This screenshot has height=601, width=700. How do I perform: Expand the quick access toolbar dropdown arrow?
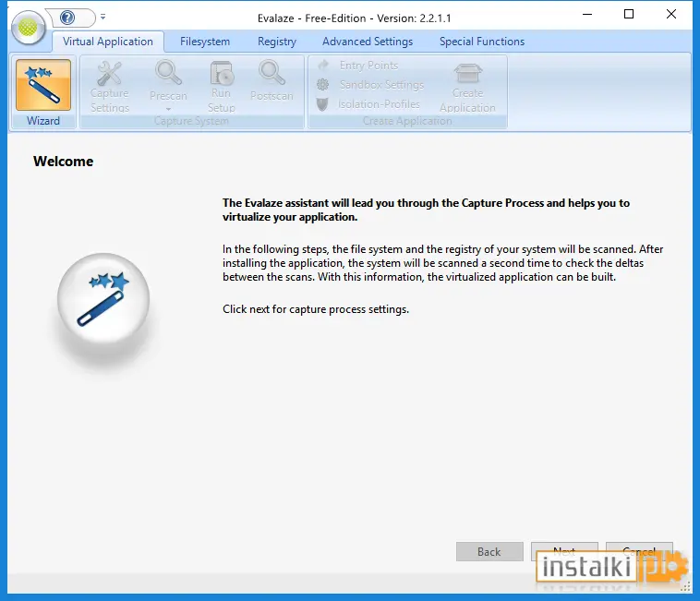[x=103, y=17]
